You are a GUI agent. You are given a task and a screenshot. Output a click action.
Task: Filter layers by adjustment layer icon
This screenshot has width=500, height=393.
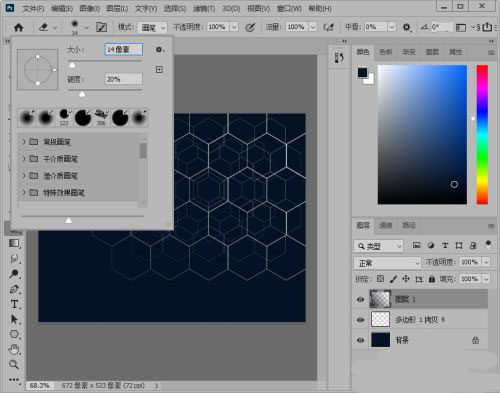pyautogui.click(x=431, y=245)
